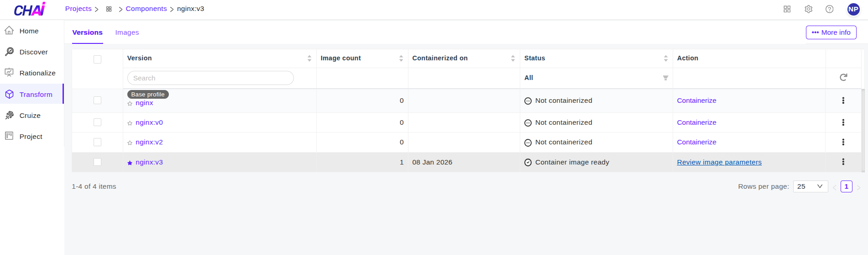Star the nginx:v0 version
The width and height of the screenshot is (868, 255).
click(130, 123)
